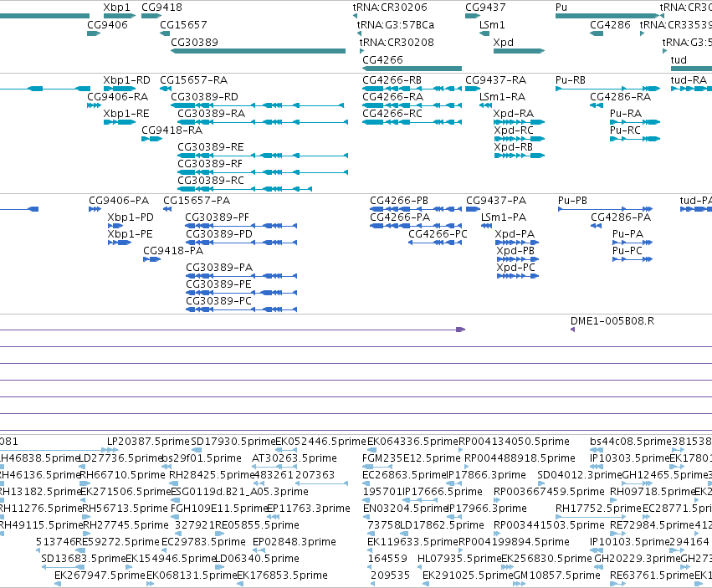Select the CG30389-PF protein label

coord(217,217)
